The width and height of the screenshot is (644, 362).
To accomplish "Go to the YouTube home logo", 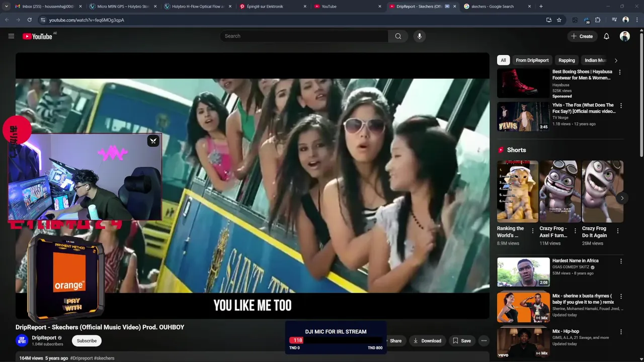I will tap(38, 36).
